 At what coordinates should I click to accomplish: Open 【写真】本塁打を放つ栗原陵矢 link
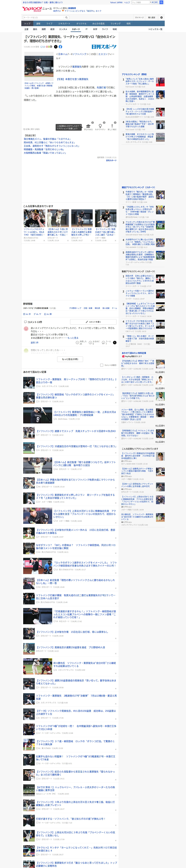pyautogui.click(x=72, y=79)
